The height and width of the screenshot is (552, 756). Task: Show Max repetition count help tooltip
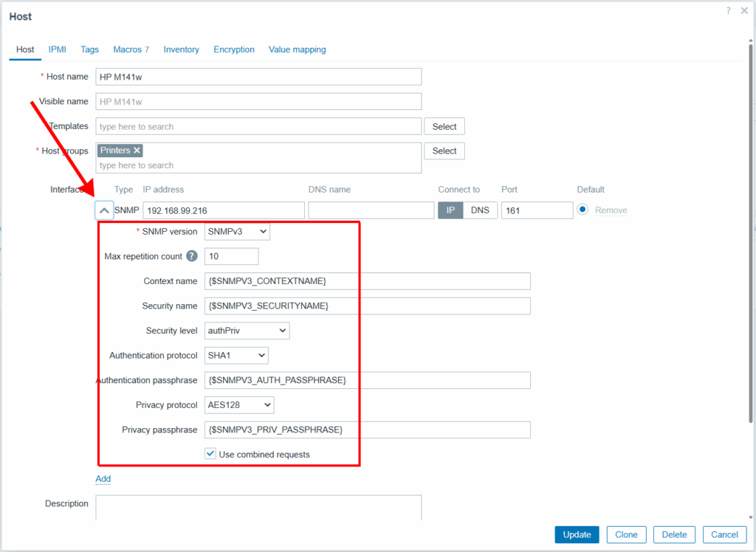(192, 256)
